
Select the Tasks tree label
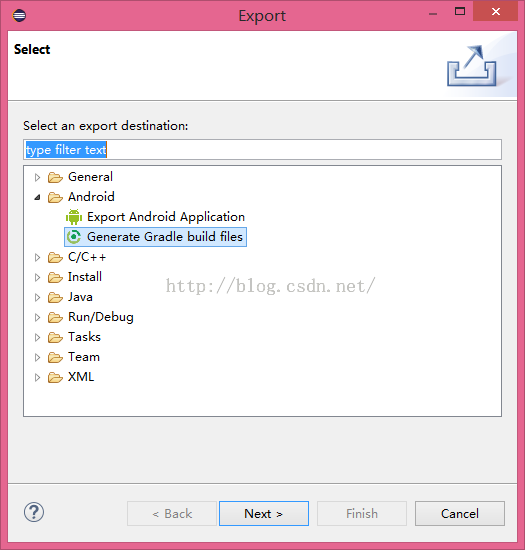pyautogui.click(x=84, y=337)
